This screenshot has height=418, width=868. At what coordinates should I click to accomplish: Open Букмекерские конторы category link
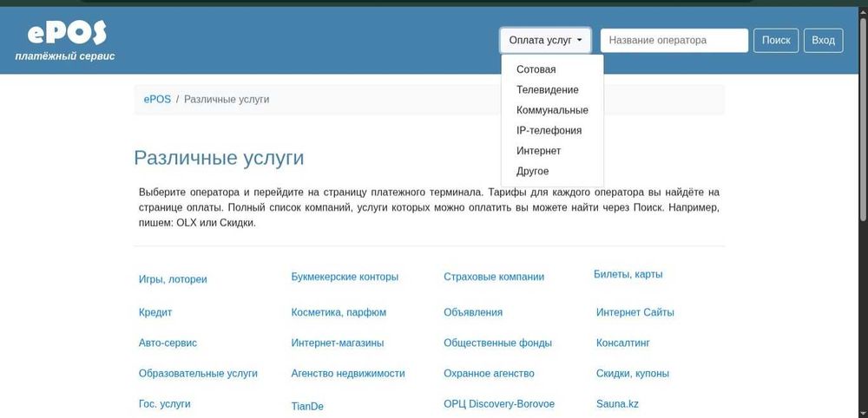click(x=345, y=277)
